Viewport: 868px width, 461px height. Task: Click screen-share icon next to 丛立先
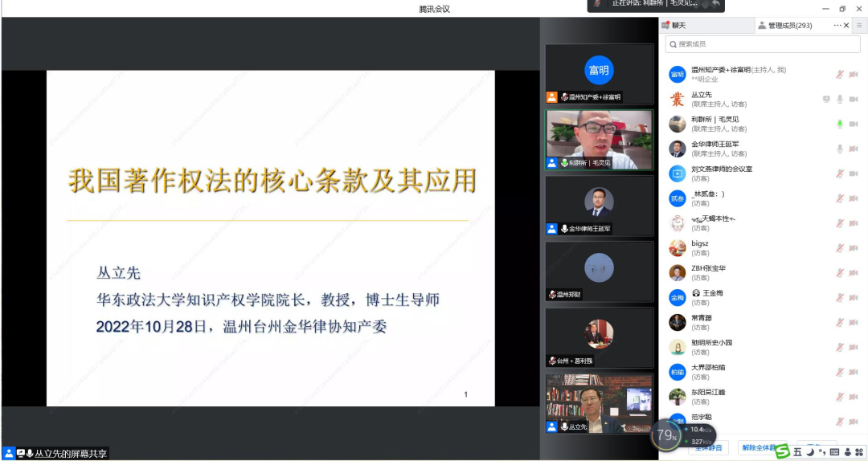click(x=826, y=100)
